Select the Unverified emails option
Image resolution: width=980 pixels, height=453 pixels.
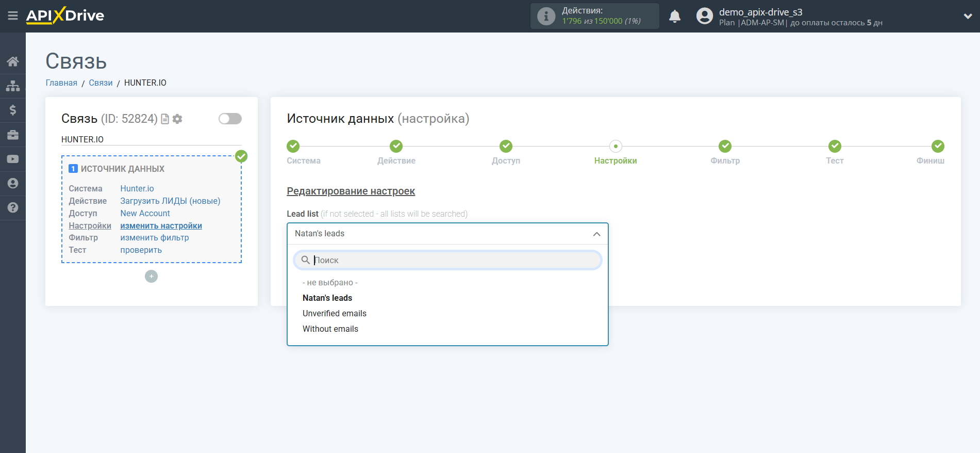pyautogui.click(x=335, y=314)
